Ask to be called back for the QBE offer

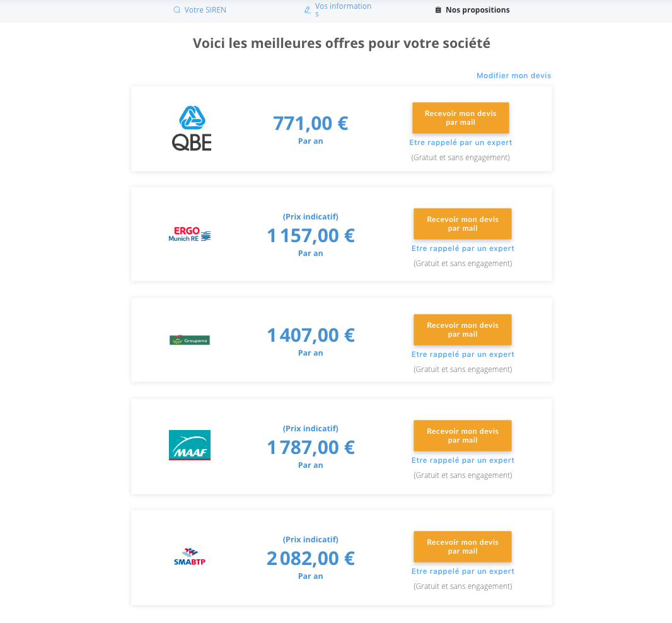pos(460,143)
